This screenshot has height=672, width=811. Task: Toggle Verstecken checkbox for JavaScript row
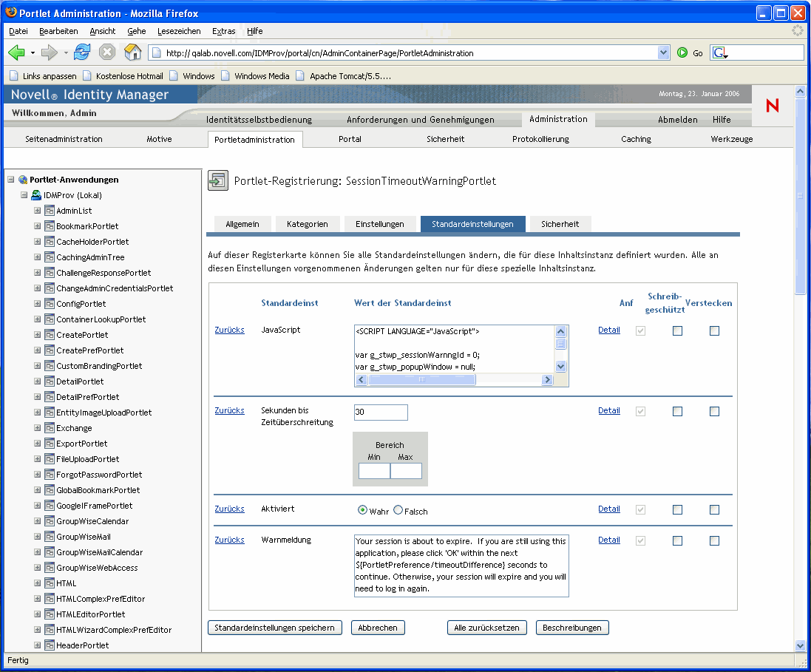[714, 330]
